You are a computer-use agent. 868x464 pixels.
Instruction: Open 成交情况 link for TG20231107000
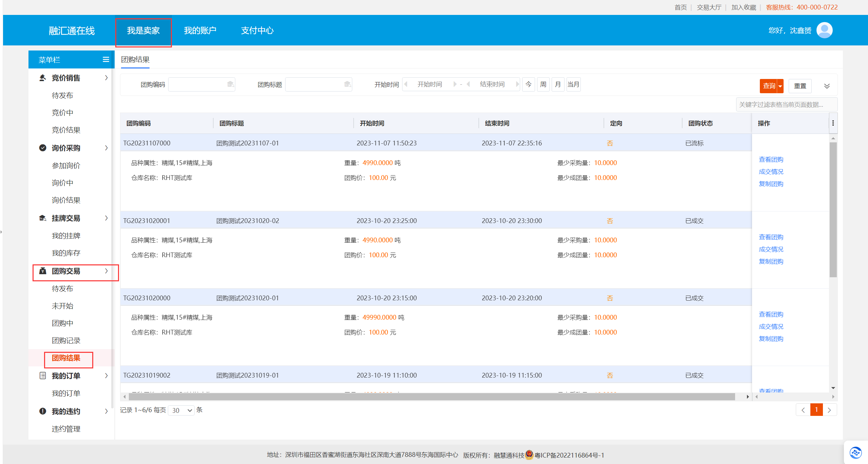click(x=771, y=172)
